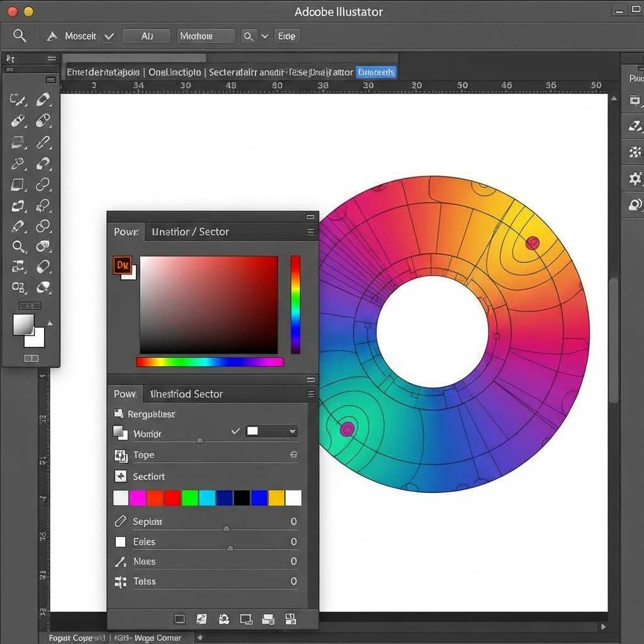Click the plain rectangle icon in the panel footer

[x=179, y=619]
